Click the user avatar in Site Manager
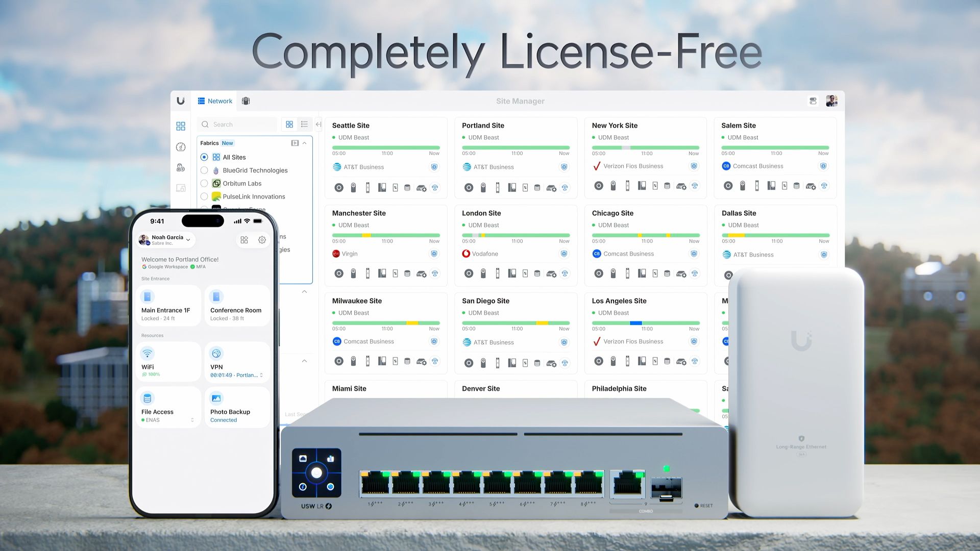Viewport: 980px width, 551px height. point(831,101)
